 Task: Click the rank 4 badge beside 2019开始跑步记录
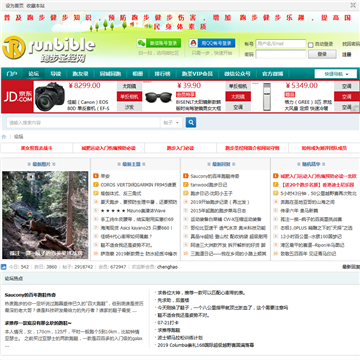(x=186, y=202)
